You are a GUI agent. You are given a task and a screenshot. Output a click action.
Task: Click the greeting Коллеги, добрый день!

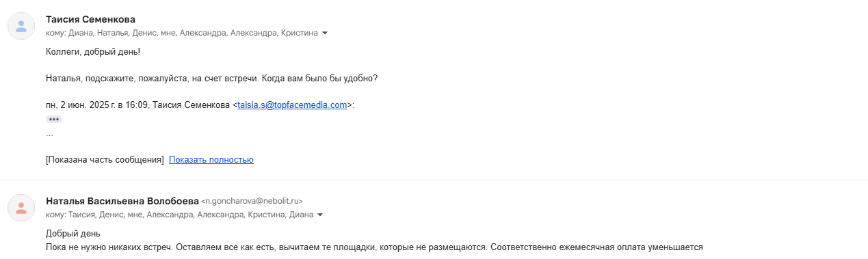point(92,52)
